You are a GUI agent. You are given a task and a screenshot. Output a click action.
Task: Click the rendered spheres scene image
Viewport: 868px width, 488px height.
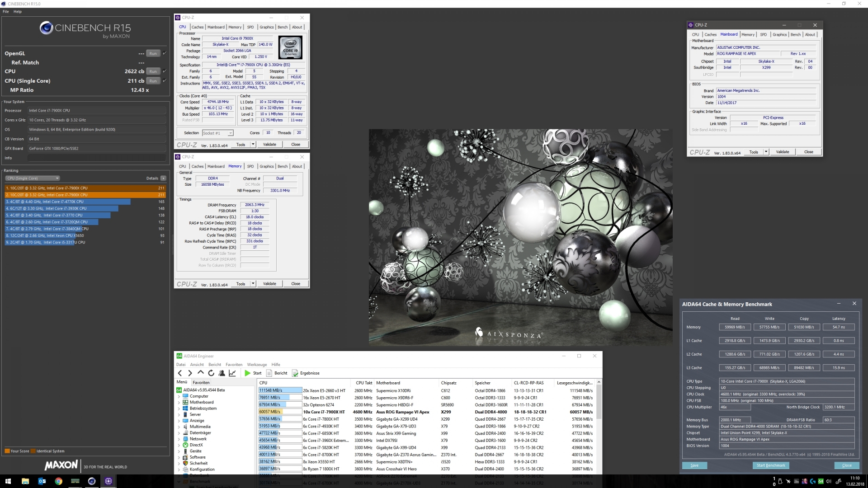click(520, 238)
